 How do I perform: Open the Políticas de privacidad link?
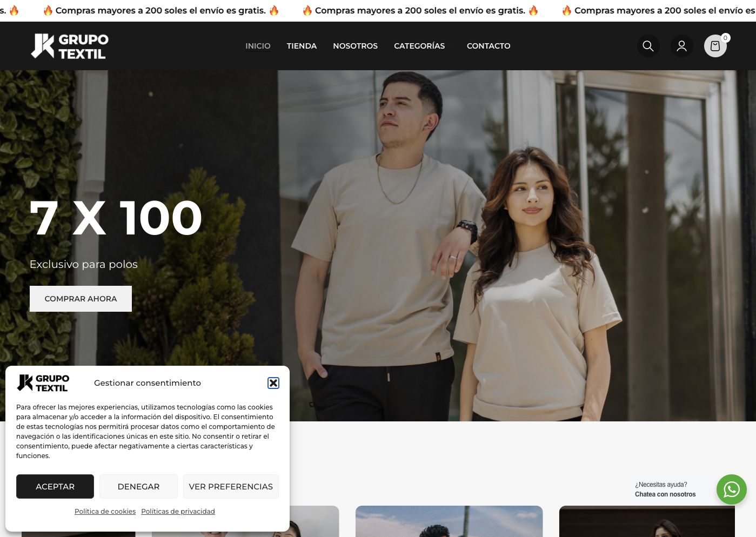[x=178, y=511]
